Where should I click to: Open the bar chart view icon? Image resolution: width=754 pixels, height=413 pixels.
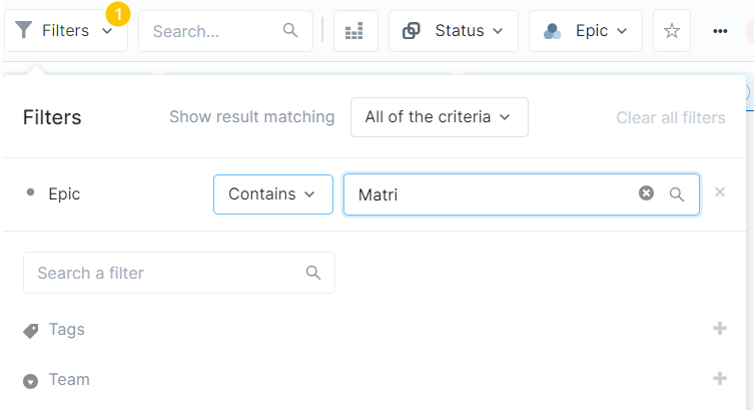point(355,31)
